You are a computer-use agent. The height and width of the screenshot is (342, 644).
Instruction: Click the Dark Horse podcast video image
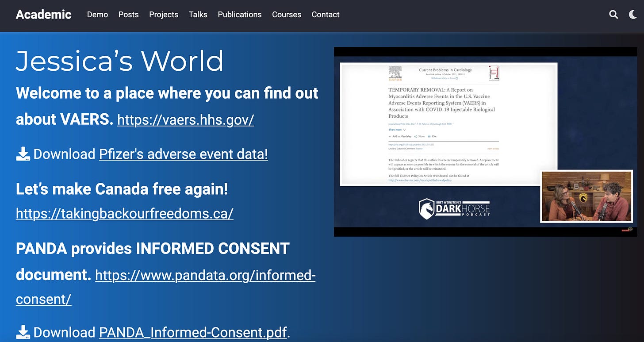pyautogui.click(x=486, y=142)
